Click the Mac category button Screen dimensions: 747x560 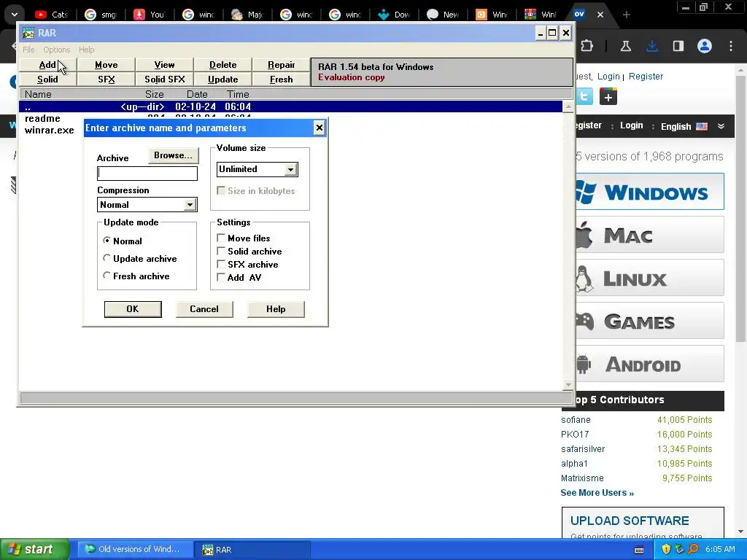(650, 235)
